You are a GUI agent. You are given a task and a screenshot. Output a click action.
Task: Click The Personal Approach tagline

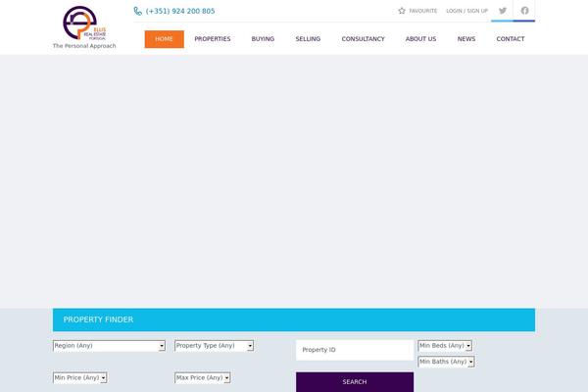click(x=84, y=46)
